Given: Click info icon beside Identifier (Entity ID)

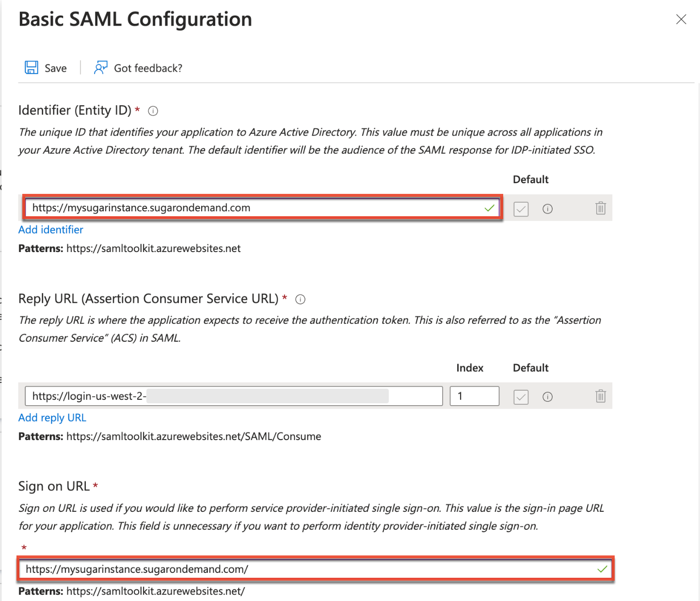Looking at the screenshot, I should [x=153, y=111].
